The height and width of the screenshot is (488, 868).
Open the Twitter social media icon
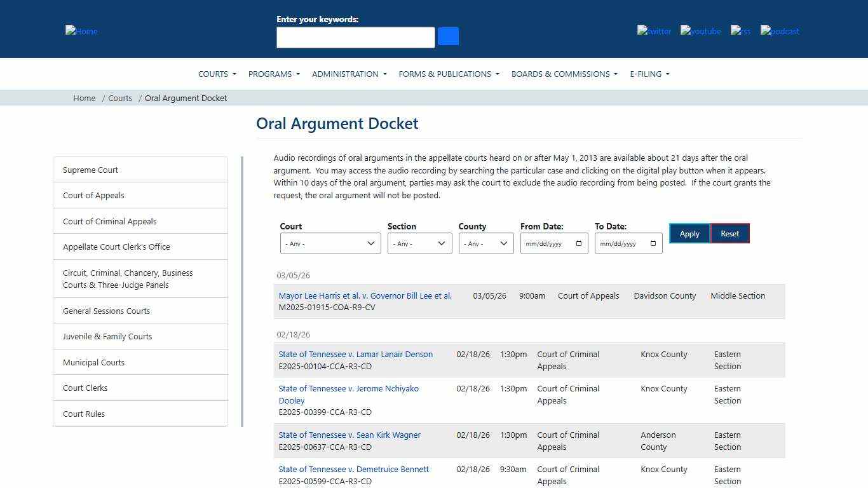654,31
